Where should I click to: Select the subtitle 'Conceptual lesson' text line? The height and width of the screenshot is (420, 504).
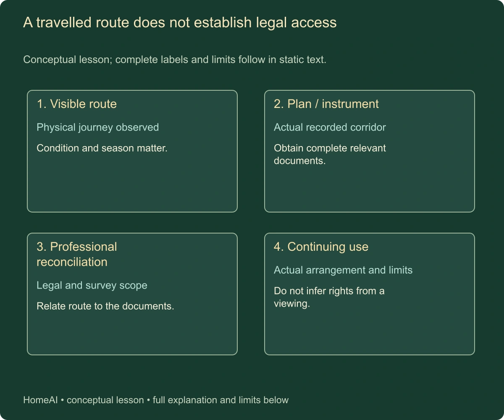pyautogui.click(x=175, y=60)
